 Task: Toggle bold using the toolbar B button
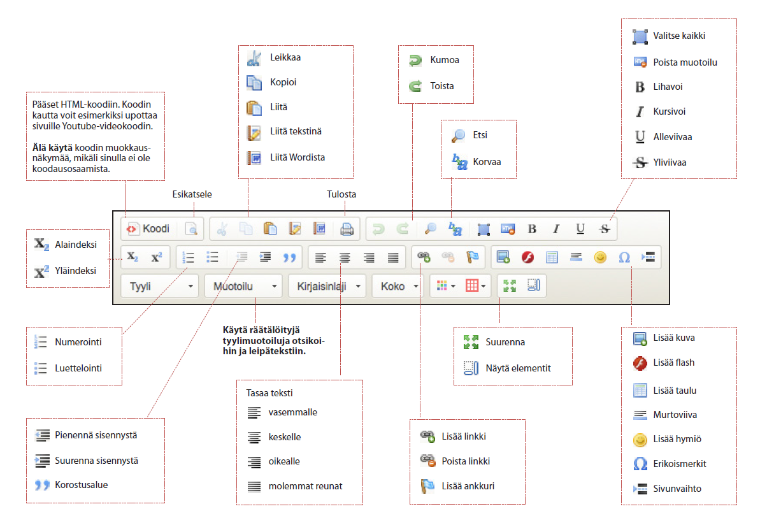(x=532, y=229)
